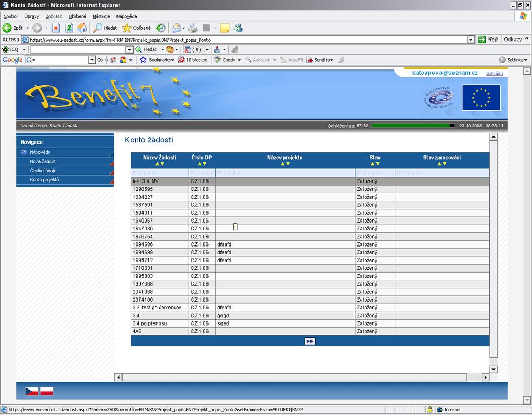Sort Číslo OP column descending

point(204,164)
